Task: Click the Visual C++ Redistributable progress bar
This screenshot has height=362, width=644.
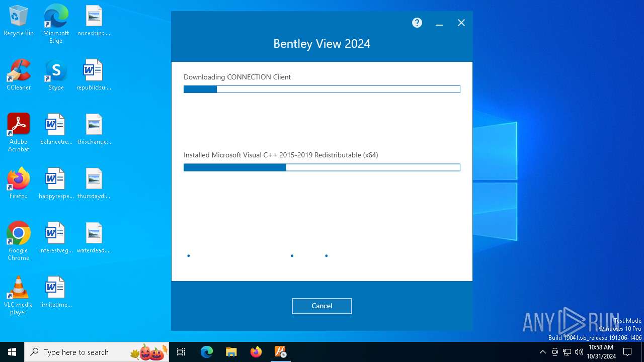Action: click(x=322, y=167)
